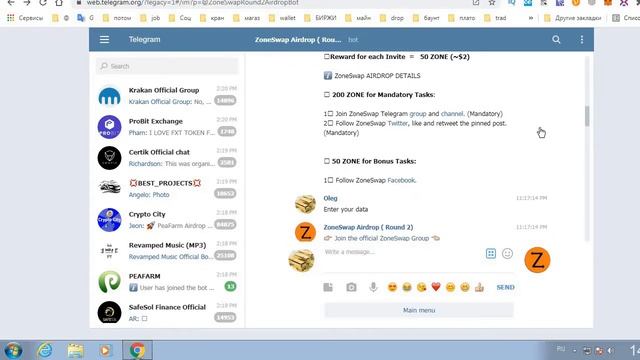Open the Certik Official chat

(167, 158)
